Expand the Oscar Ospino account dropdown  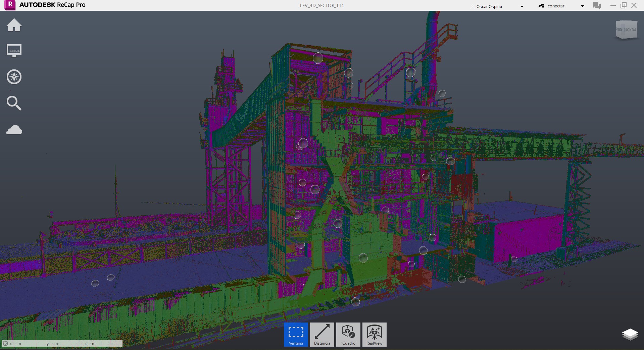coord(522,6)
